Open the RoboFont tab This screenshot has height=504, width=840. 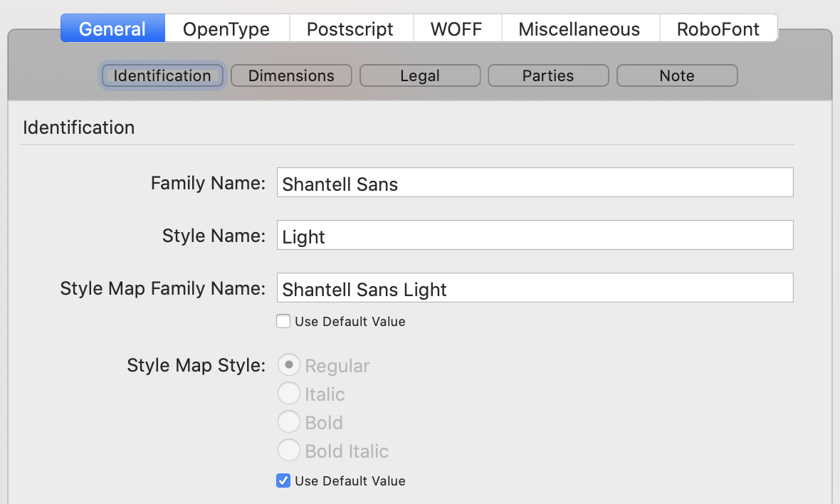click(718, 28)
